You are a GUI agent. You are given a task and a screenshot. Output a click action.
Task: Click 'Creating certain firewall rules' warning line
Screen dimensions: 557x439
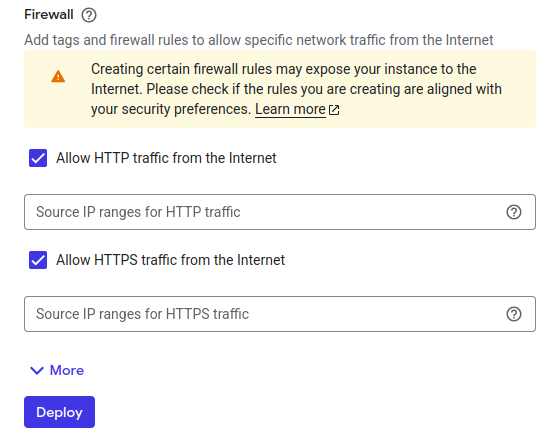283,69
